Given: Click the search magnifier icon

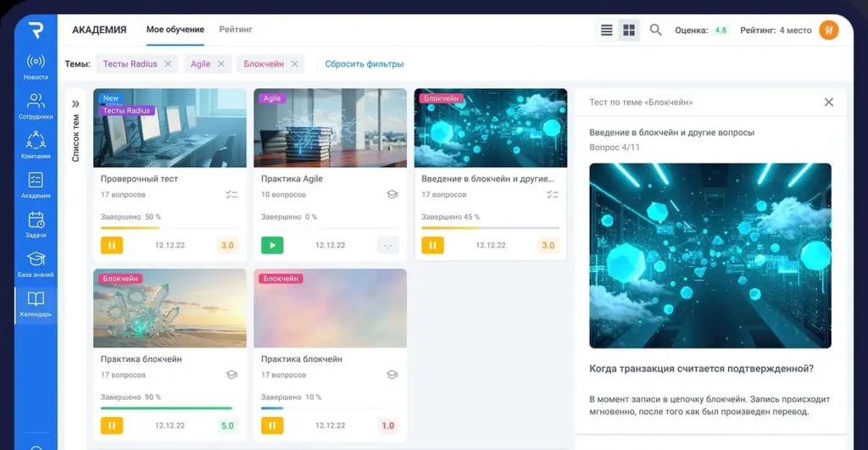Looking at the screenshot, I should click(655, 31).
